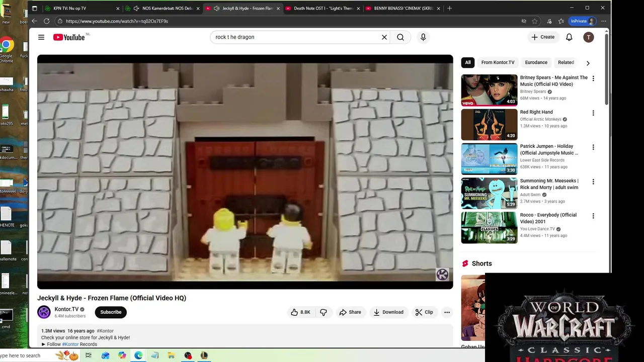Click the Kontor watermark on video
This screenshot has height=362, width=644.
point(442,275)
